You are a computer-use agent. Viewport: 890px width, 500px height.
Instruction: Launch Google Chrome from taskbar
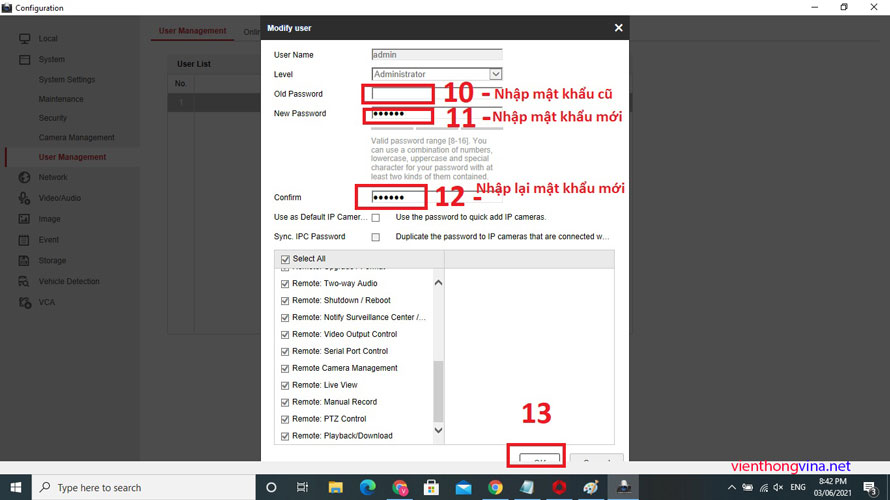[495, 488]
